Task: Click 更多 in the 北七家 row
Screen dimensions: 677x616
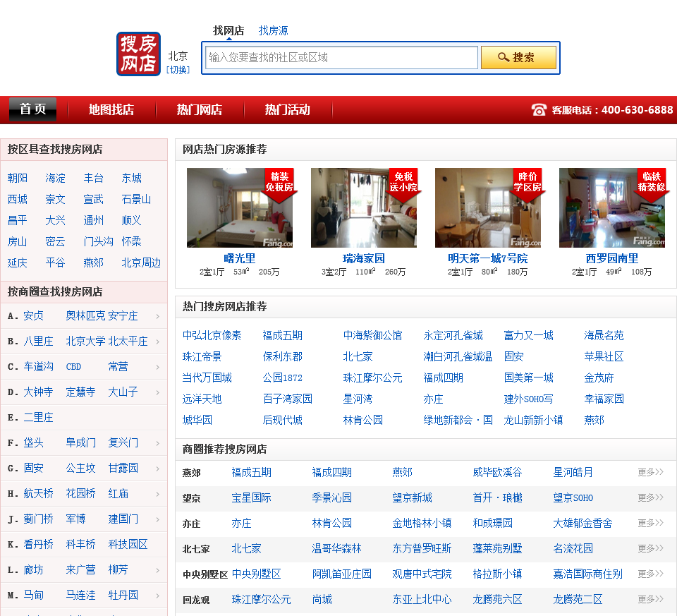Action: (650, 548)
